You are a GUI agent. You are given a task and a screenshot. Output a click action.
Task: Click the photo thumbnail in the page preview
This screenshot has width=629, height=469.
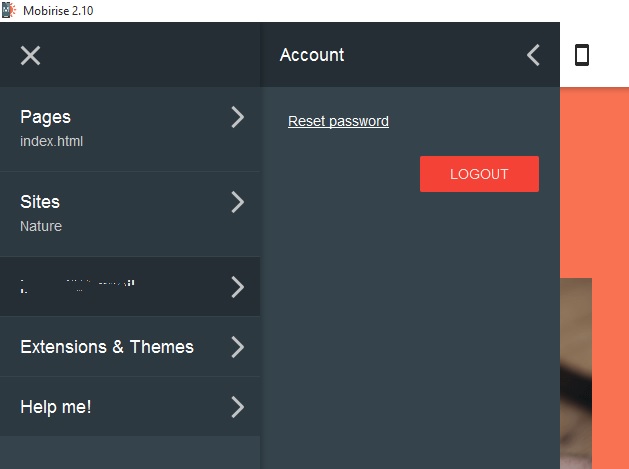click(576, 373)
